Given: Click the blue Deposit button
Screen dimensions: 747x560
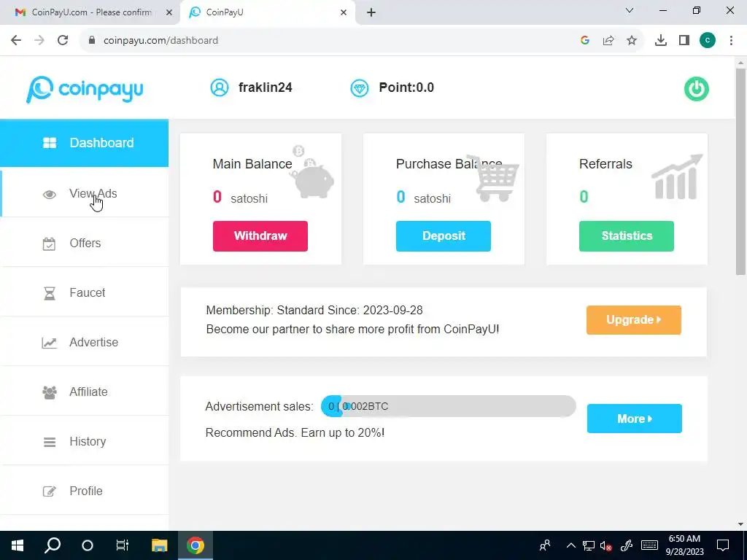Looking at the screenshot, I should [x=443, y=236].
